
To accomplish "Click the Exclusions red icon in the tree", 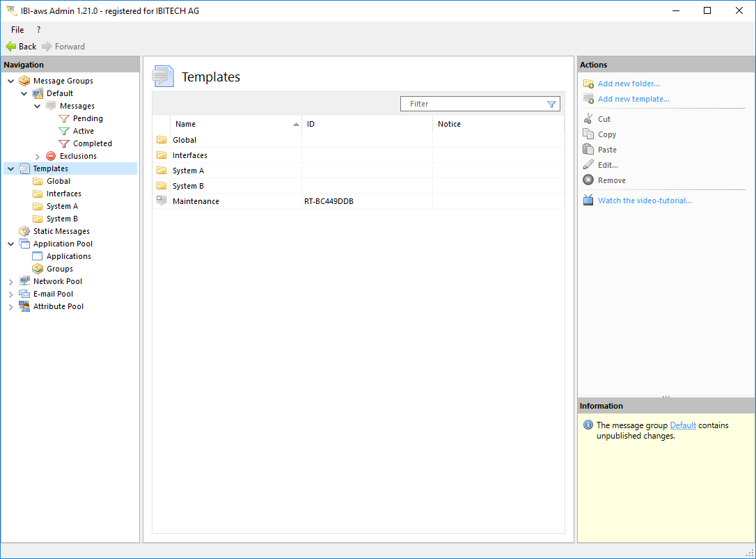I will click(x=51, y=156).
